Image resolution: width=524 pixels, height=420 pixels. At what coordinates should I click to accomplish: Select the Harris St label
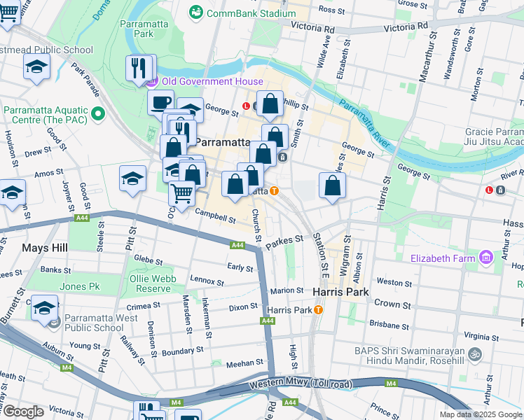(x=384, y=193)
